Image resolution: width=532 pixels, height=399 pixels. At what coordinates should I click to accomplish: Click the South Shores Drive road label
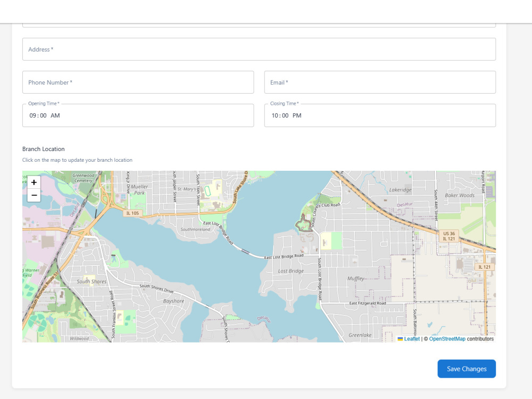[156, 288]
